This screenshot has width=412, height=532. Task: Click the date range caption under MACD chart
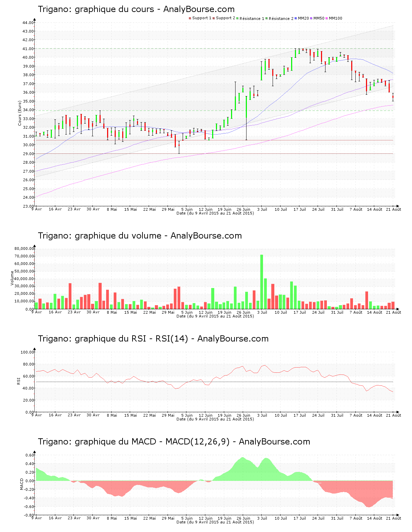tap(215, 522)
